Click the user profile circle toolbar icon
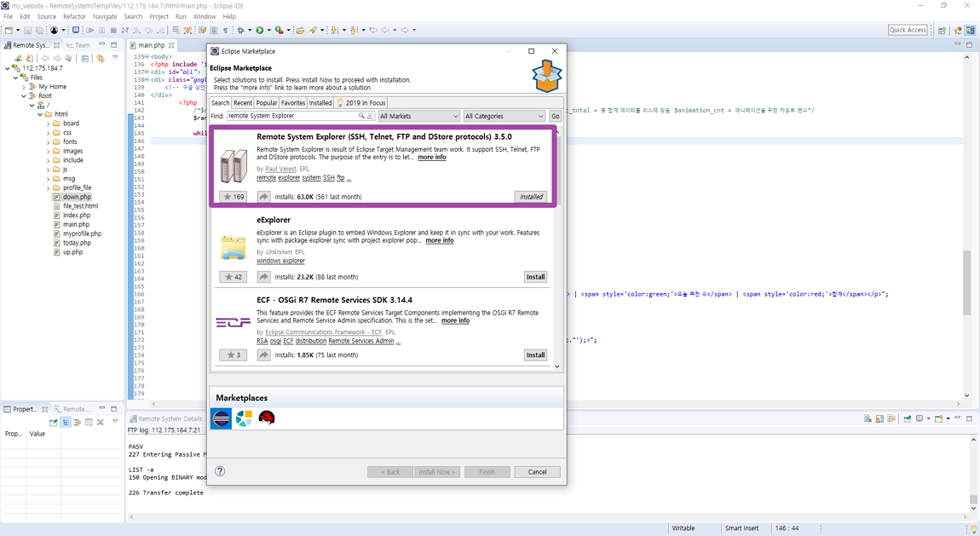The image size is (980, 536). click(55, 30)
